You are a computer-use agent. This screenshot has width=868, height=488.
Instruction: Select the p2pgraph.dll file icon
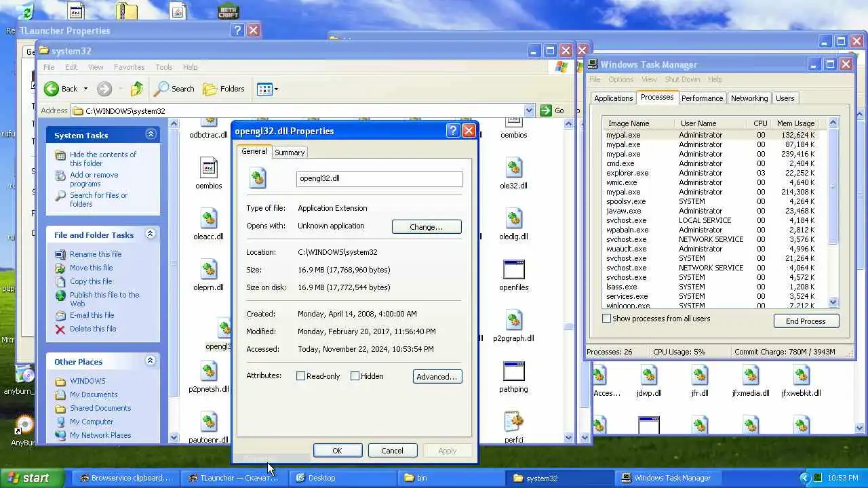click(514, 320)
